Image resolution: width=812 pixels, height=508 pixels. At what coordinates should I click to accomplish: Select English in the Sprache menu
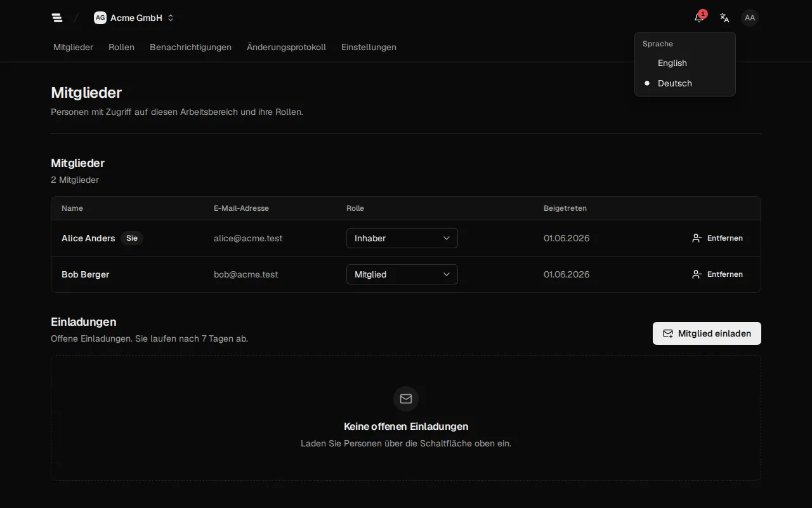click(x=685, y=63)
